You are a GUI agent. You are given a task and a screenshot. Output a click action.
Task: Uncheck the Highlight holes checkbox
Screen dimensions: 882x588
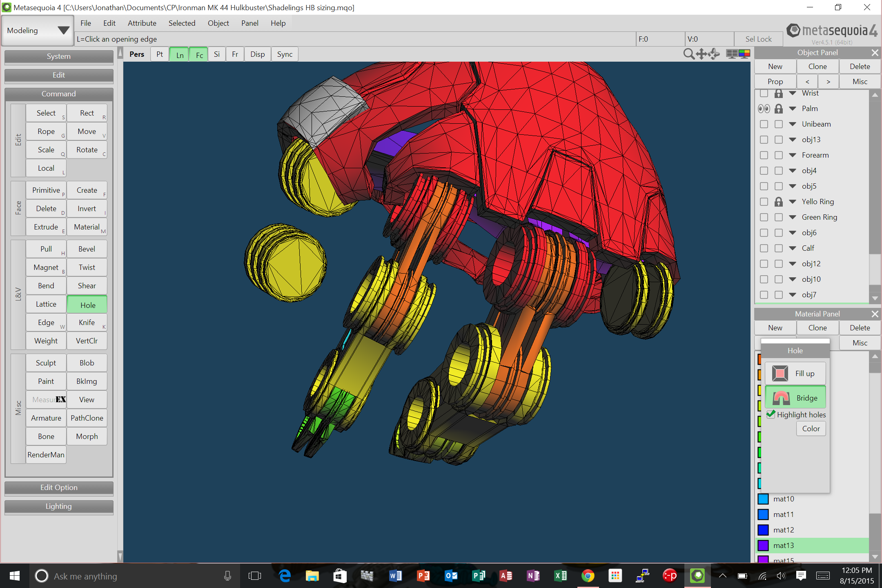[771, 414]
